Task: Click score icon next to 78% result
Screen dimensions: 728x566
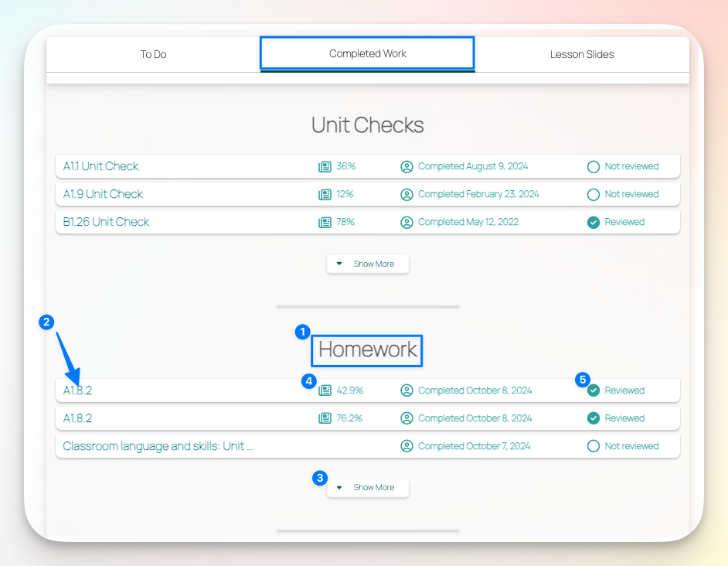Action: pos(325,222)
